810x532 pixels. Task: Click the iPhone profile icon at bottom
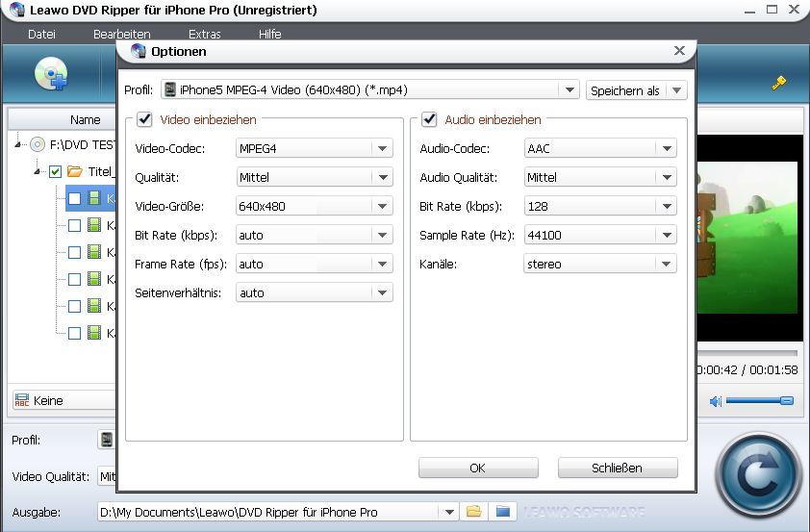107,440
